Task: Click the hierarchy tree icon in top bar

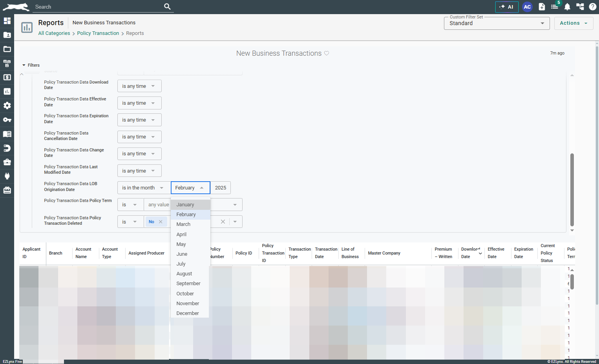Action: (580, 7)
